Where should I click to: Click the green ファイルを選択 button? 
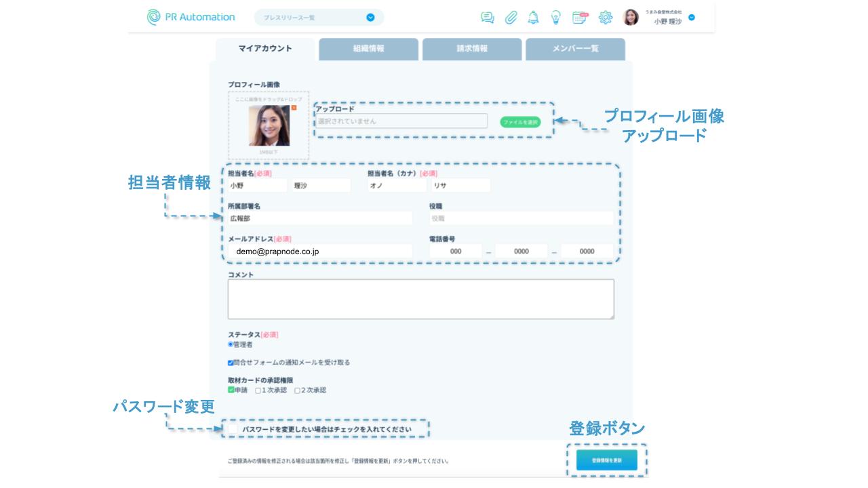520,122
